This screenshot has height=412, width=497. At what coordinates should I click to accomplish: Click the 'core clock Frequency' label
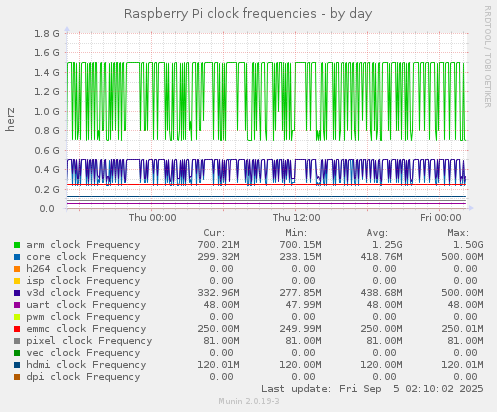click(86, 257)
